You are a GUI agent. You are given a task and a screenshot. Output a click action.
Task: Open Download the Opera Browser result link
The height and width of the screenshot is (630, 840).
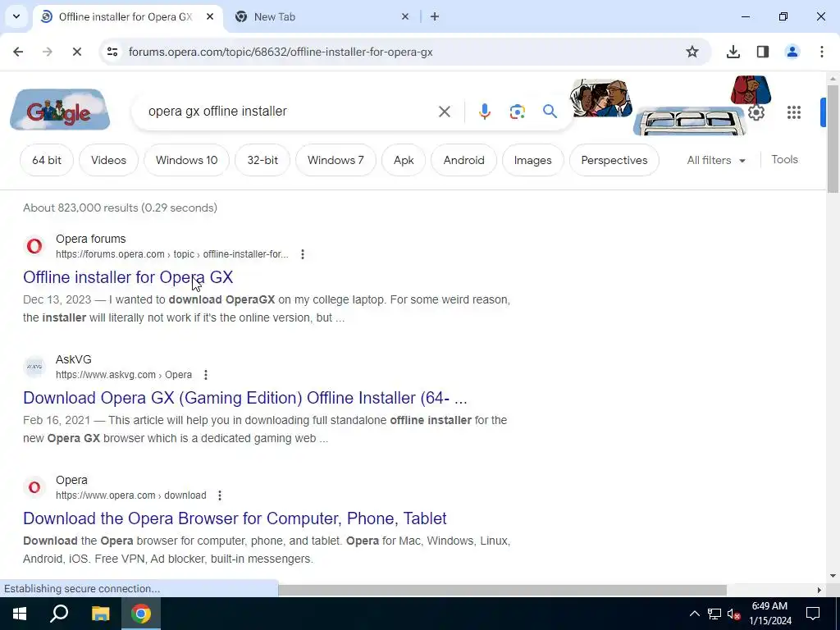[x=235, y=518]
